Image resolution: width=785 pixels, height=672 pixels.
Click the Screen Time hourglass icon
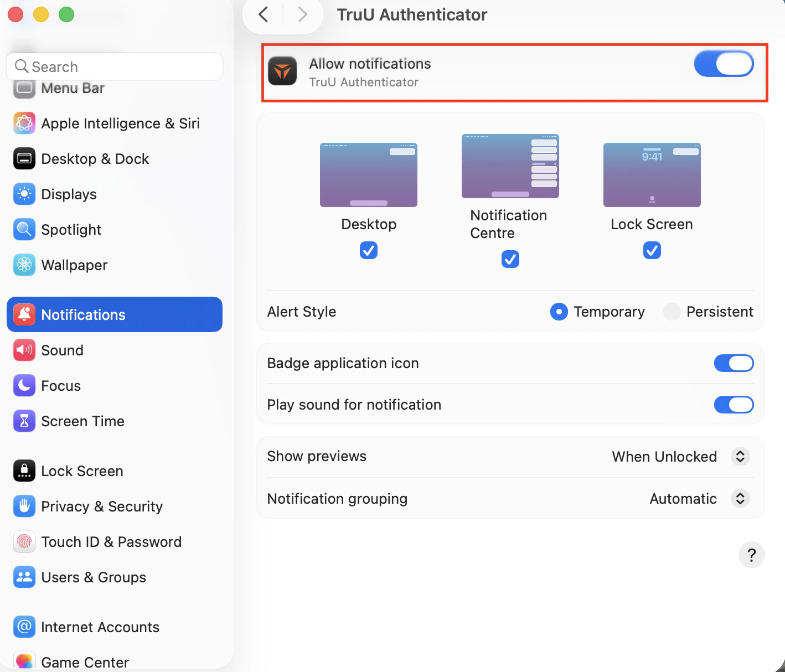pos(24,421)
